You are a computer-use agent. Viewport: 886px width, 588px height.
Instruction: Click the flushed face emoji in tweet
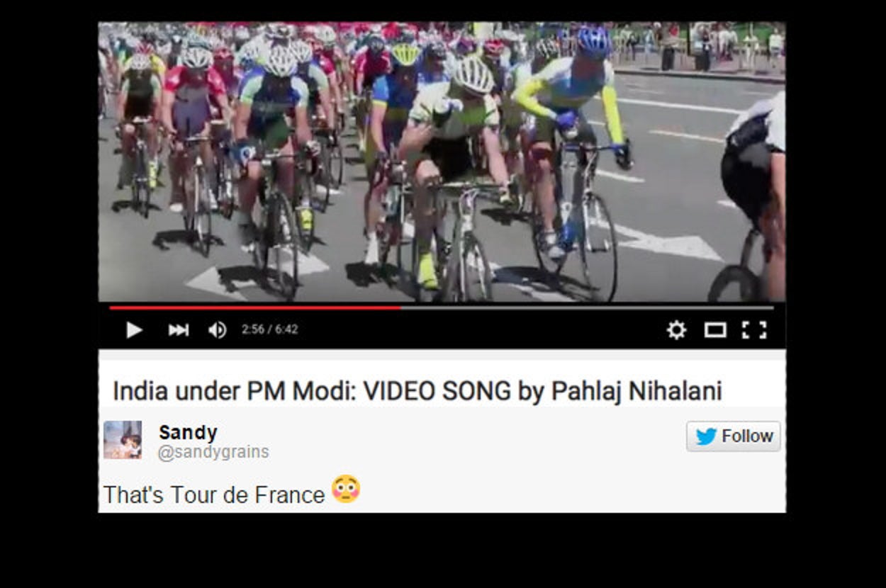(346, 490)
